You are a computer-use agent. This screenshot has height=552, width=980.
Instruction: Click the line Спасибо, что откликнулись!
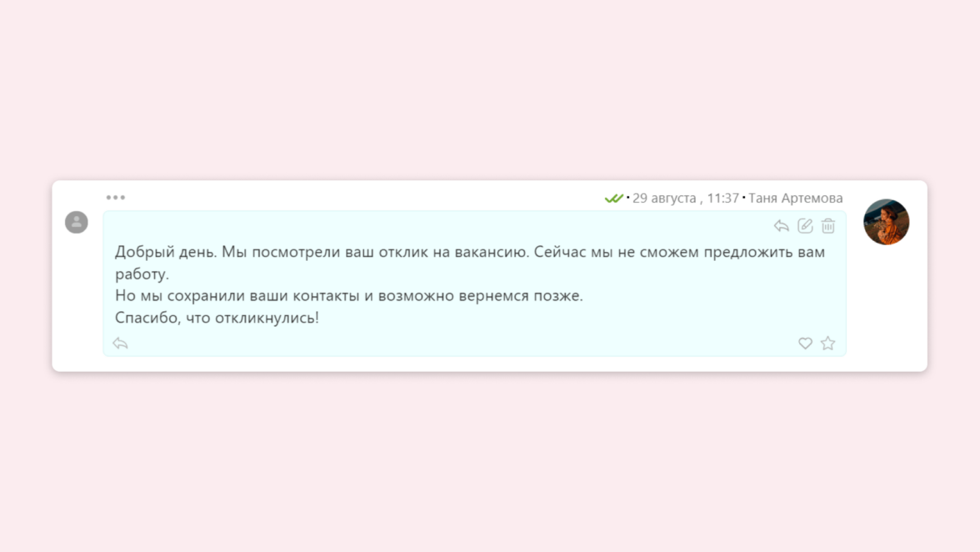(x=217, y=318)
